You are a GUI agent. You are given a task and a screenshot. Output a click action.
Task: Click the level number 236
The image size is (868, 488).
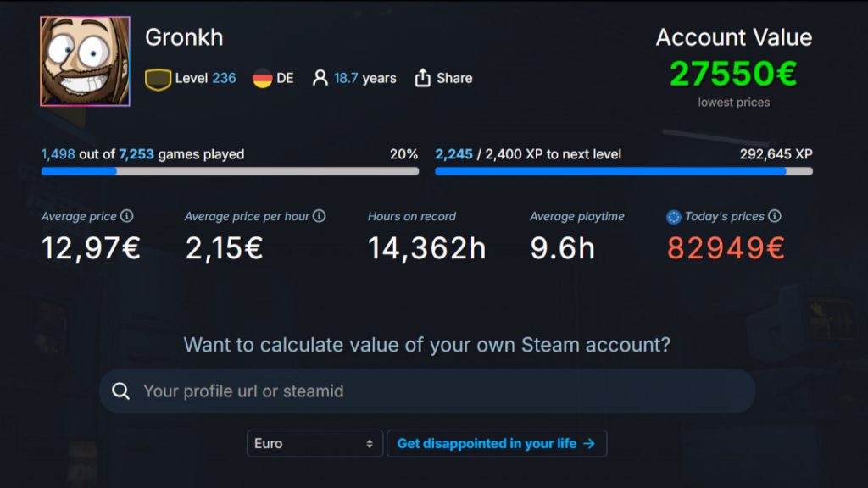(x=224, y=78)
